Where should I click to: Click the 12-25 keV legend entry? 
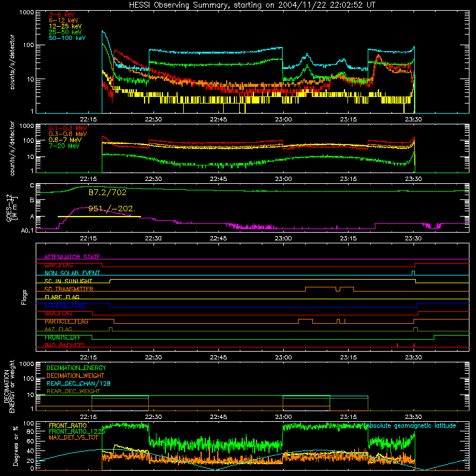point(65,26)
